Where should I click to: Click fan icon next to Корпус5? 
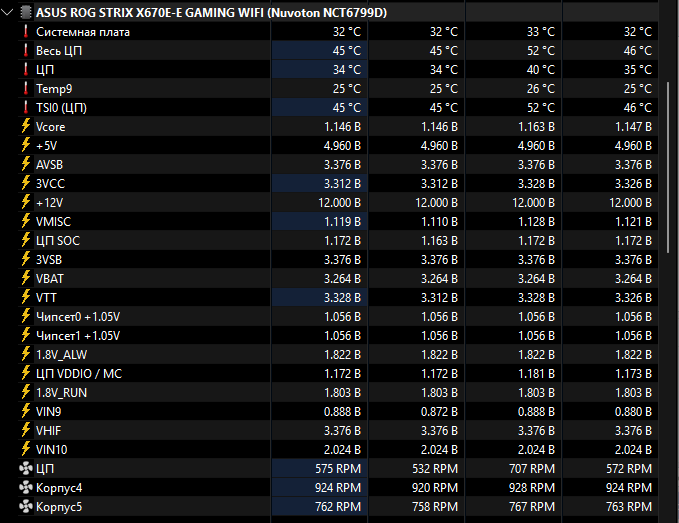pos(26,507)
